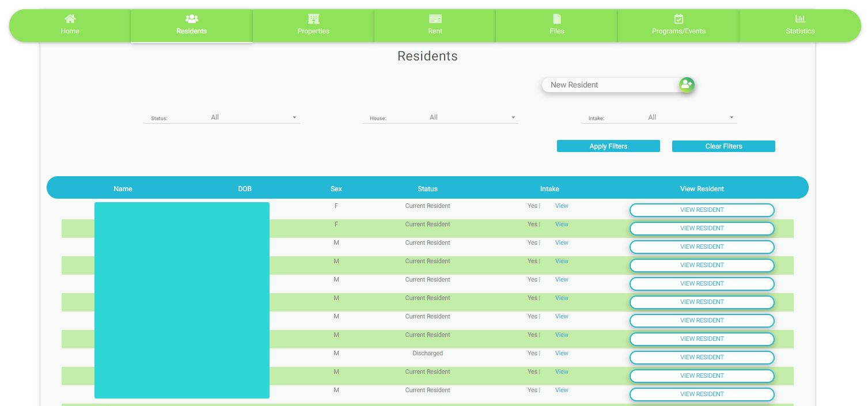
Task: Open Statistics via the chart icon
Action: [x=799, y=18]
